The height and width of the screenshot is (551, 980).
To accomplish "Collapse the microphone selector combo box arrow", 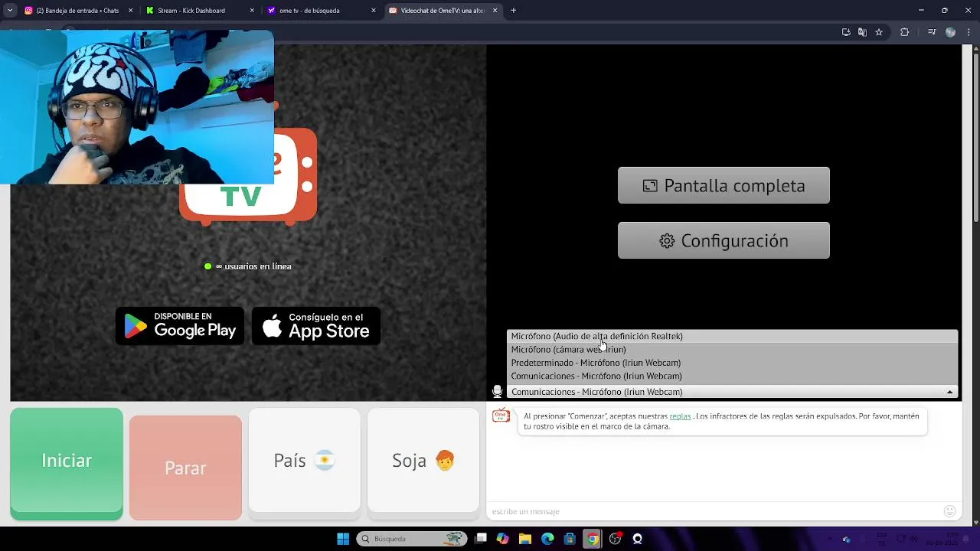I will [x=949, y=392].
